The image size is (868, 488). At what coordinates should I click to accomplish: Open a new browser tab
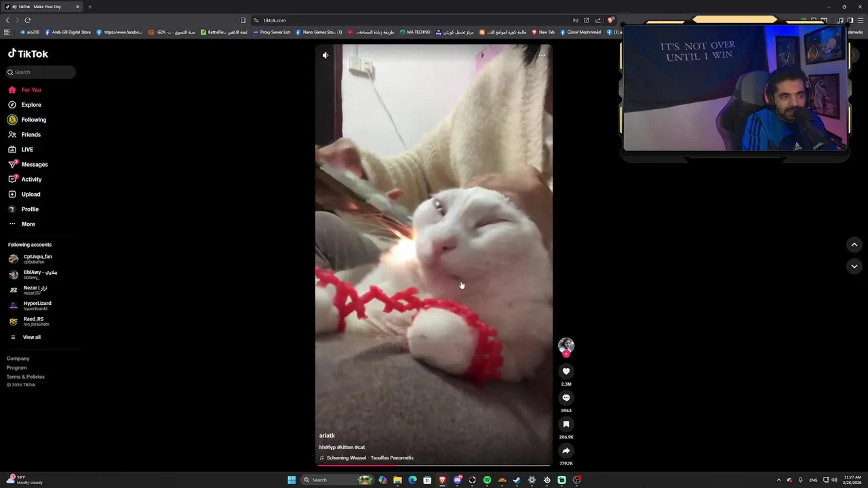90,7
